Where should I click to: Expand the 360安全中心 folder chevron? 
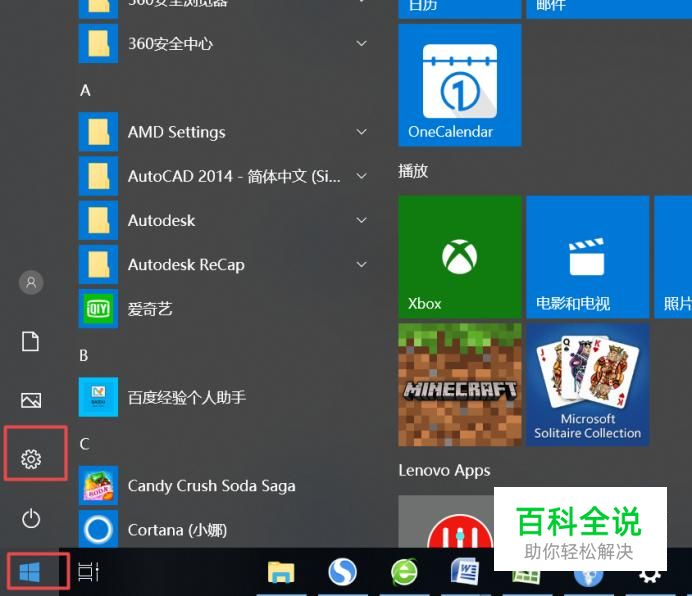coord(361,43)
